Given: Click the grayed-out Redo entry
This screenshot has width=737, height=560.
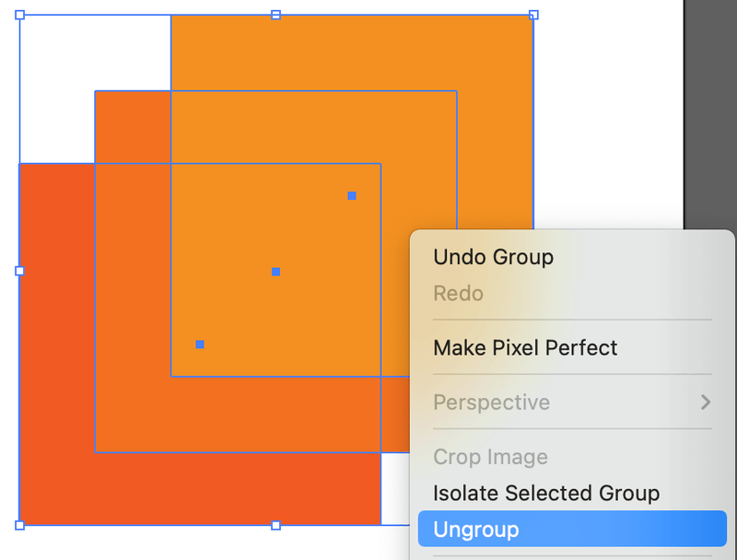Looking at the screenshot, I should tap(458, 293).
